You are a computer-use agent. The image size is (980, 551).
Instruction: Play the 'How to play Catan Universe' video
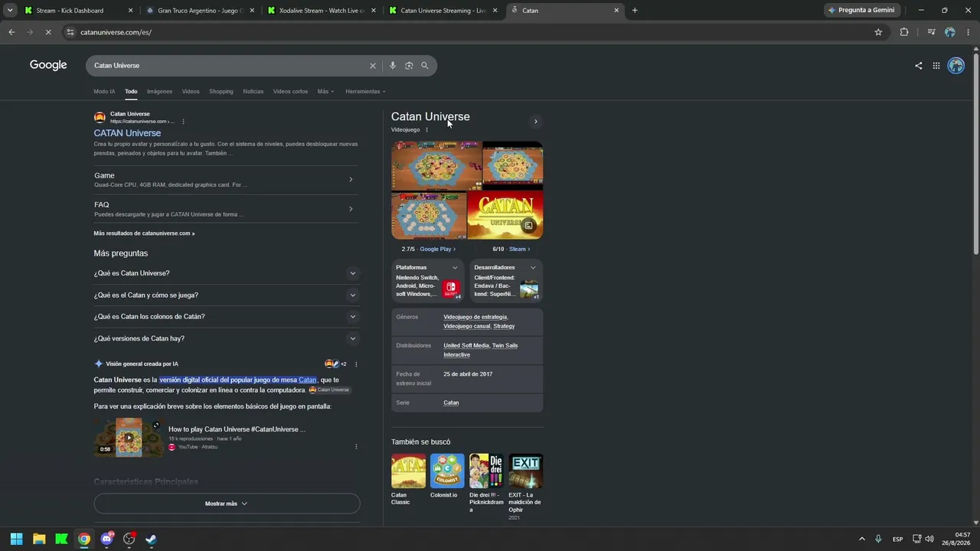129,438
